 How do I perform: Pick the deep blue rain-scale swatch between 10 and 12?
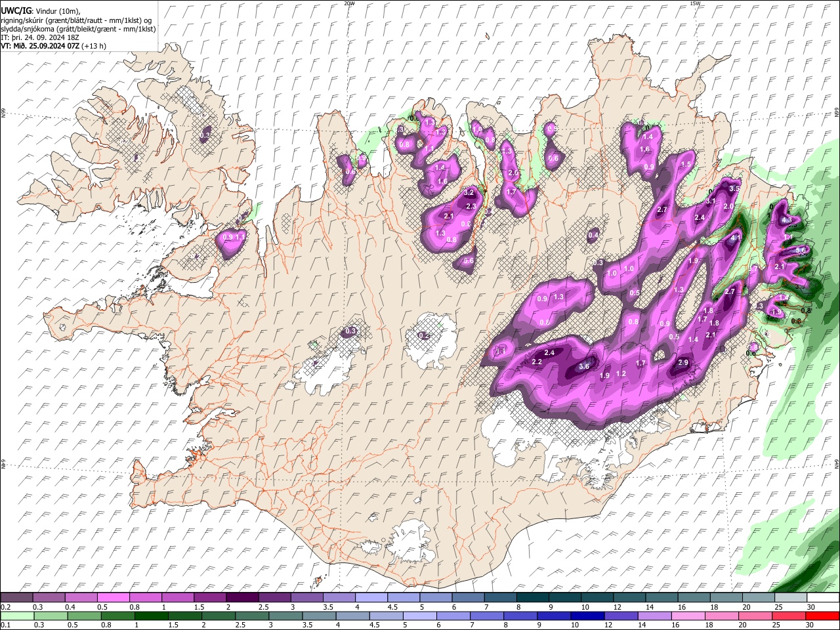589,616
